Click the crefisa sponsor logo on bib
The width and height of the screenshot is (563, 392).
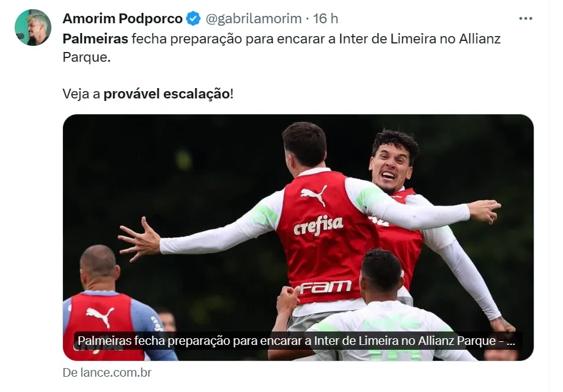click(318, 225)
